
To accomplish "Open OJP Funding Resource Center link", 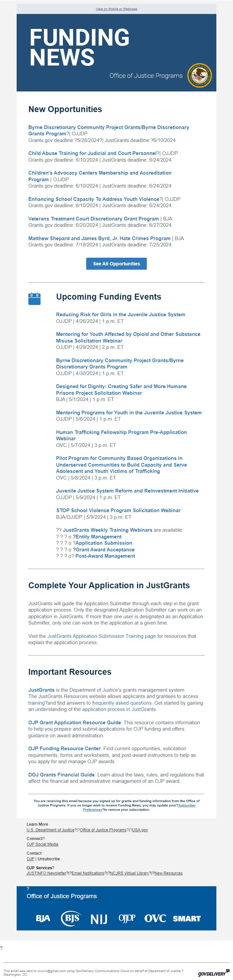I will [x=64, y=749].
